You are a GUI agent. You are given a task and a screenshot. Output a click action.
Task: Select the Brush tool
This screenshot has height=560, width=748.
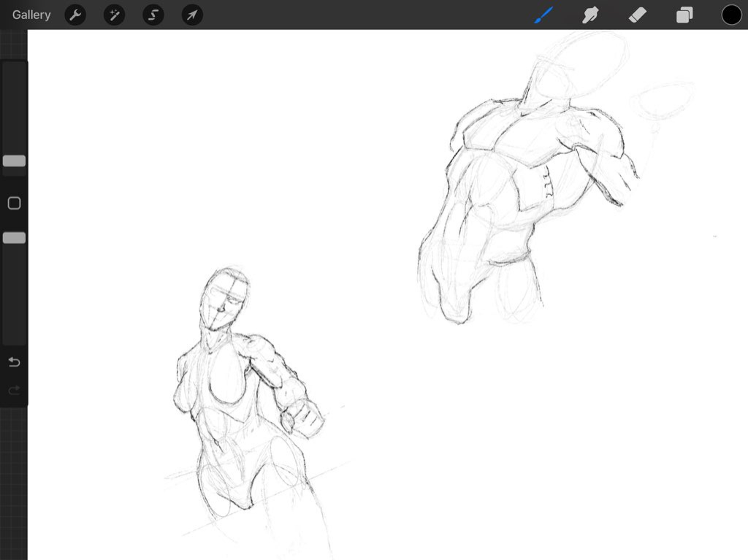(543, 15)
